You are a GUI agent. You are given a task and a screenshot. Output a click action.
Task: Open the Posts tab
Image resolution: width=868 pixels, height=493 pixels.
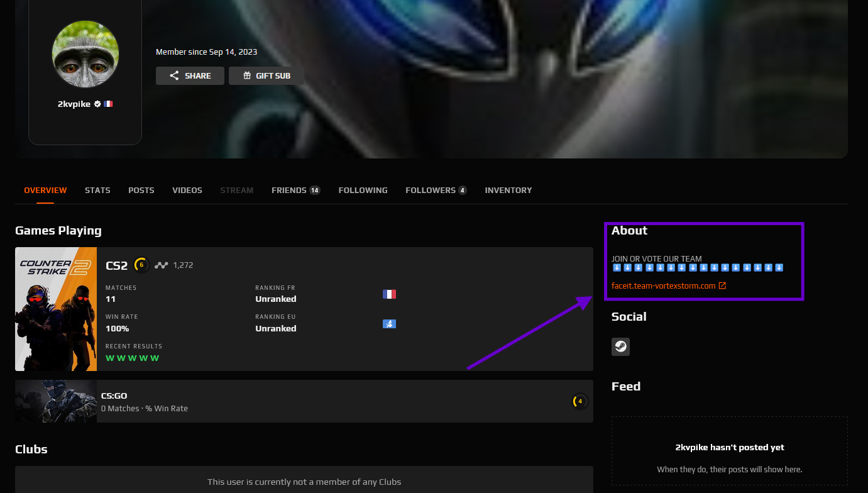tap(141, 190)
